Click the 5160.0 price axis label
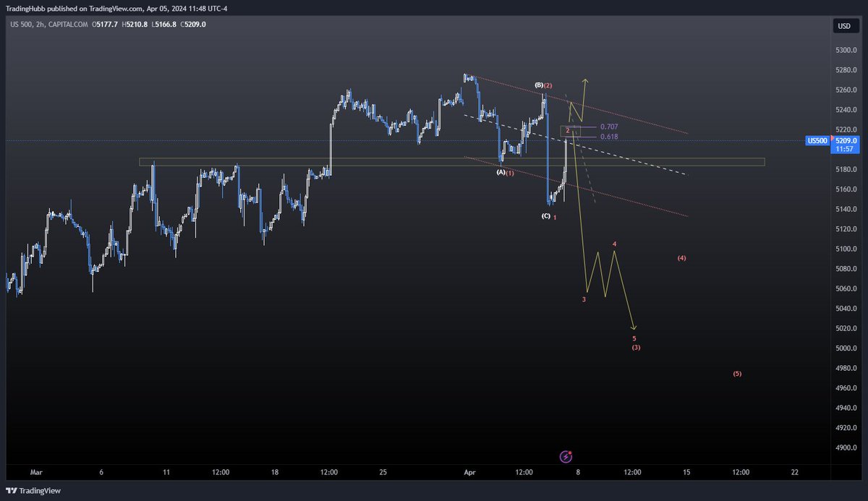This screenshot has height=501, width=868. [x=846, y=189]
